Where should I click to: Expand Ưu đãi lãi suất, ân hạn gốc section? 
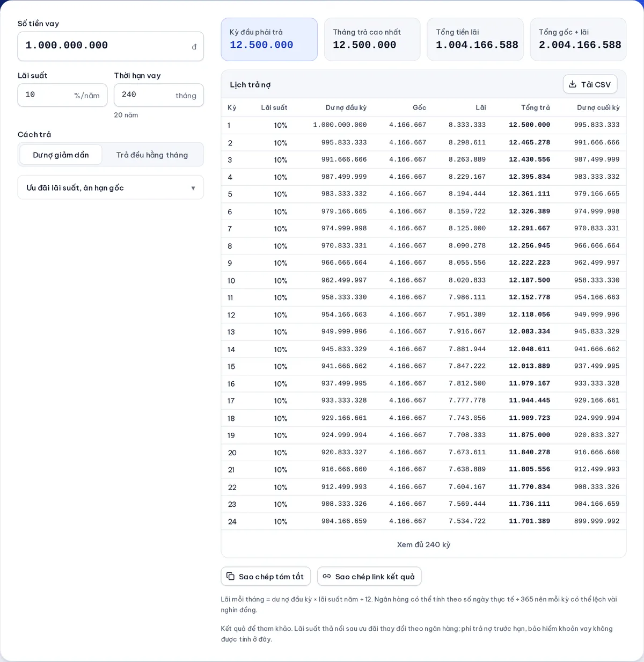click(111, 187)
